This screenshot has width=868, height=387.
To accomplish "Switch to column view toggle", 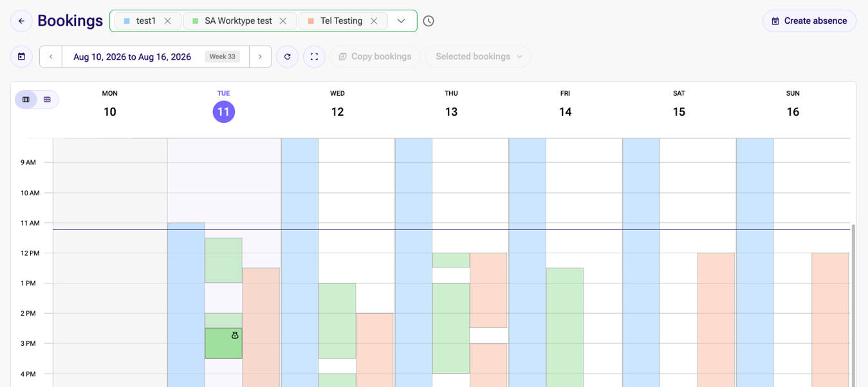I will [26, 100].
